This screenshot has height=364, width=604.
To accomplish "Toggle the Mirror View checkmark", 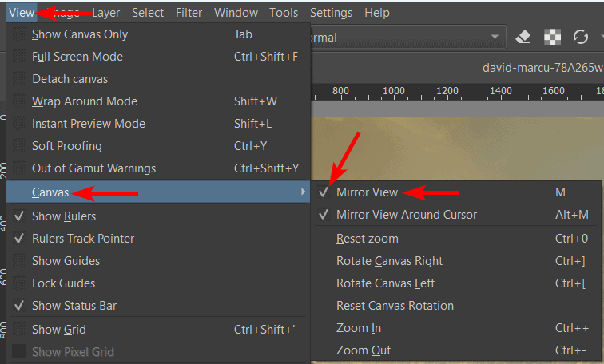I will click(x=324, y=192).
